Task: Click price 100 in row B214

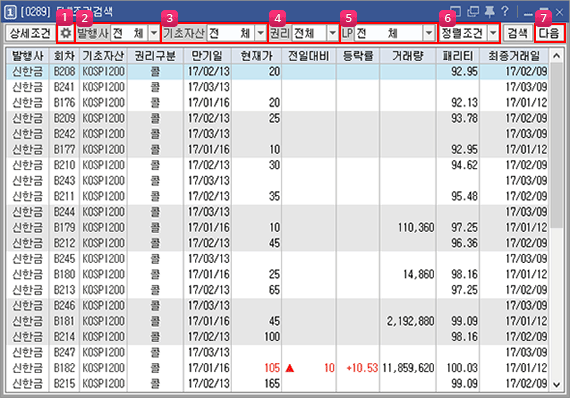Action: point(272,337)
